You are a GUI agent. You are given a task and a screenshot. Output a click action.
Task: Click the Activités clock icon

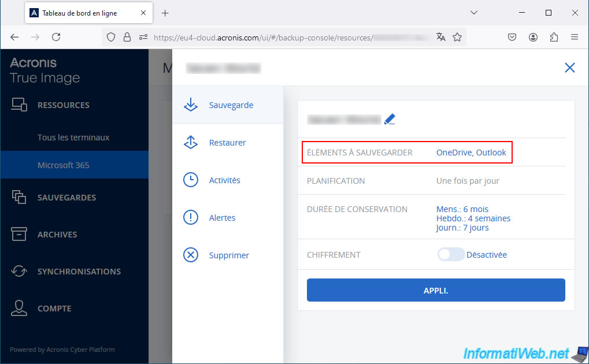pos(190,180)
